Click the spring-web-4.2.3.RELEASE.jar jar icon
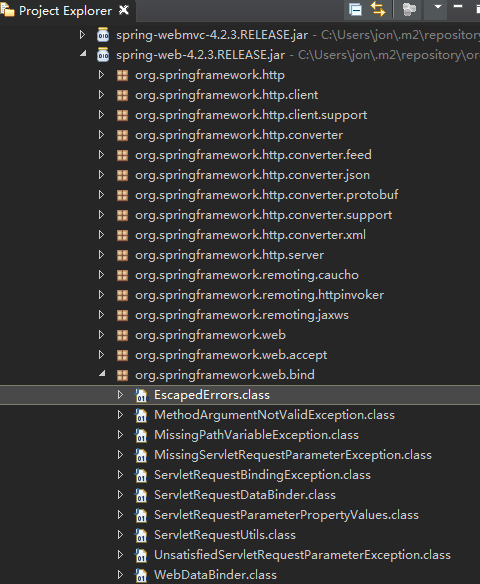The width and height of the screenshot is (480, 584). coord(103,55)
